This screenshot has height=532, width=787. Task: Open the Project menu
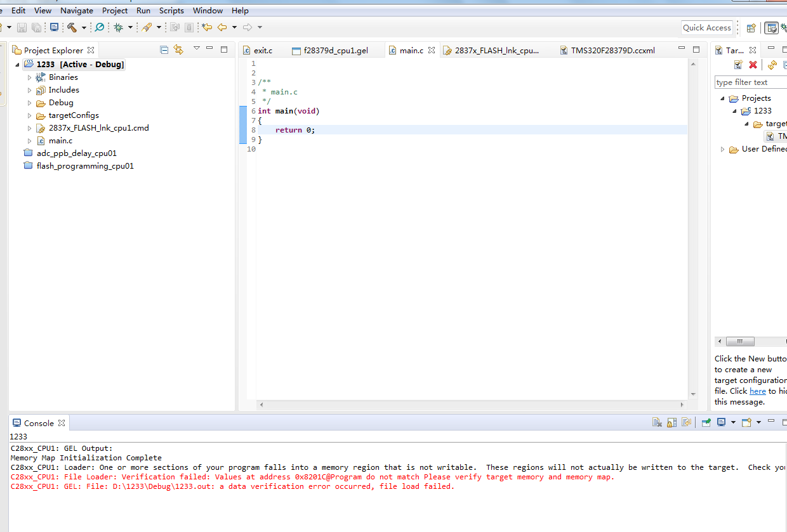115,10
